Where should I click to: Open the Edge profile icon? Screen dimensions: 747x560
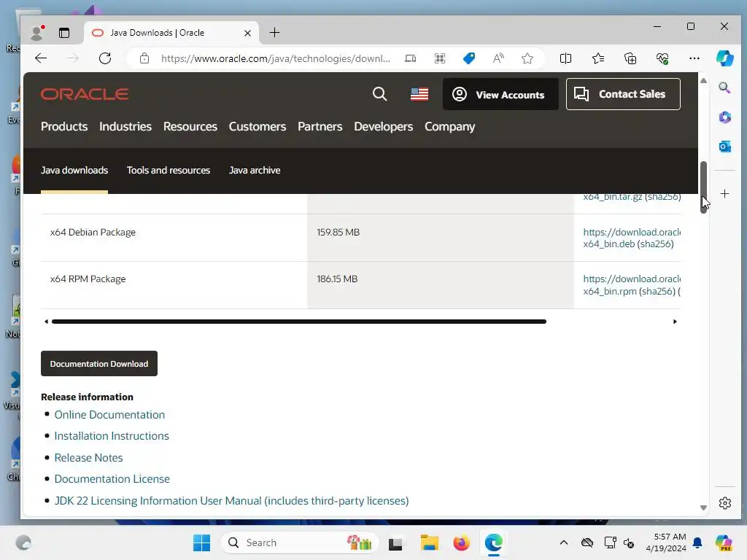37,32
